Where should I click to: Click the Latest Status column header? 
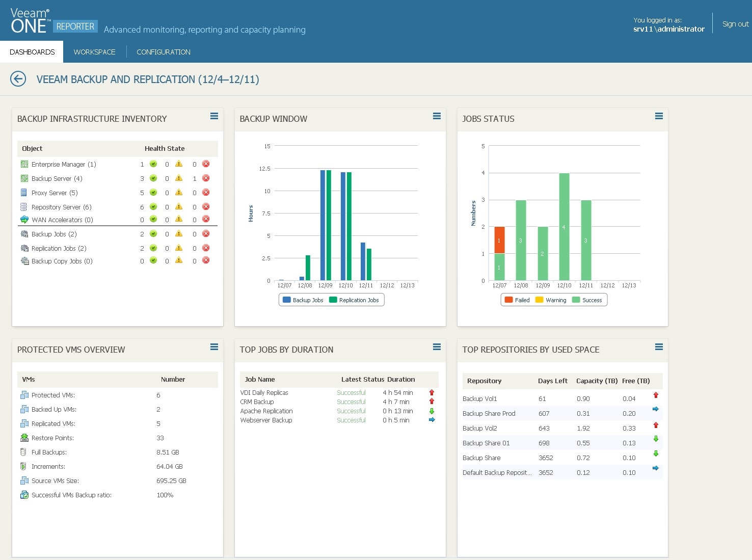pos(363,379)
